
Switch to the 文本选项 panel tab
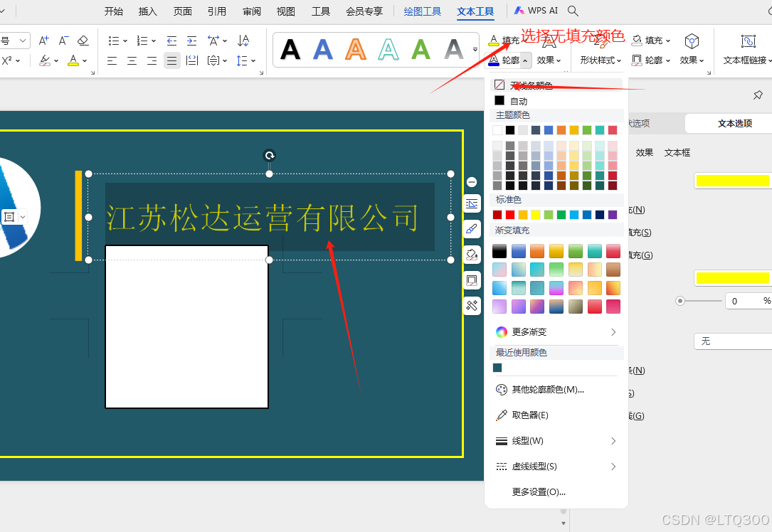(x=734, y=124)
